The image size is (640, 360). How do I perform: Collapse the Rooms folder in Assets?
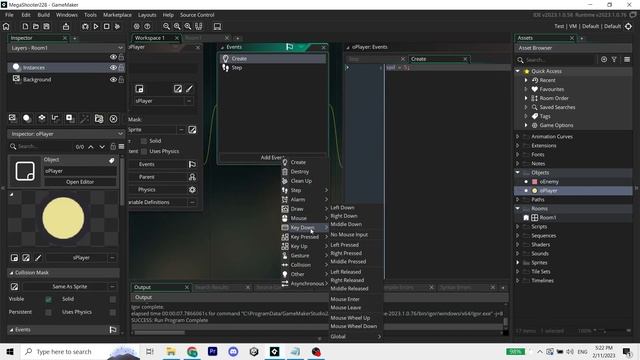tap(518, 209)
